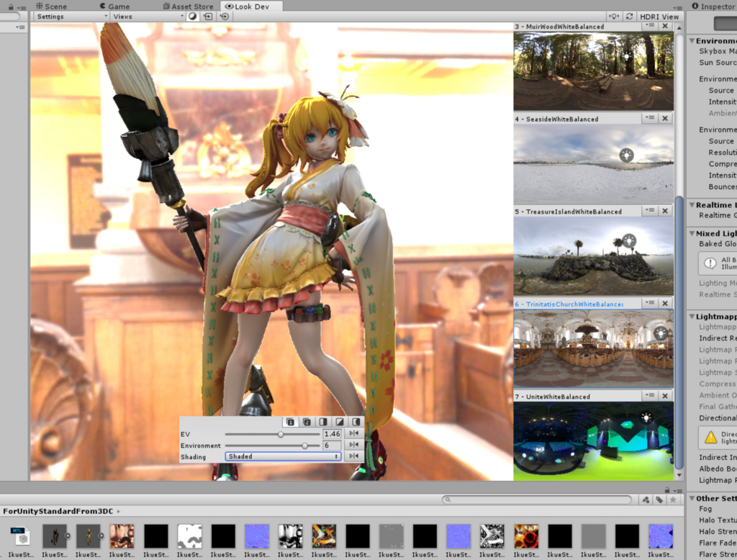Screen dimensions: 737x560
Task: Click the ForUnityStandardFrom3DC breadcrumb
Action: coord(58,511)
